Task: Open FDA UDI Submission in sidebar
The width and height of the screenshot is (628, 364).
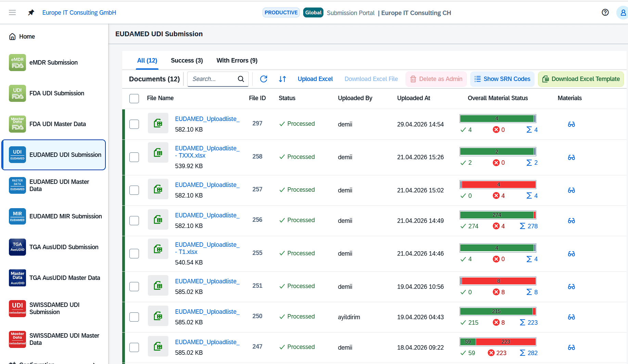Action: [54, 93]
